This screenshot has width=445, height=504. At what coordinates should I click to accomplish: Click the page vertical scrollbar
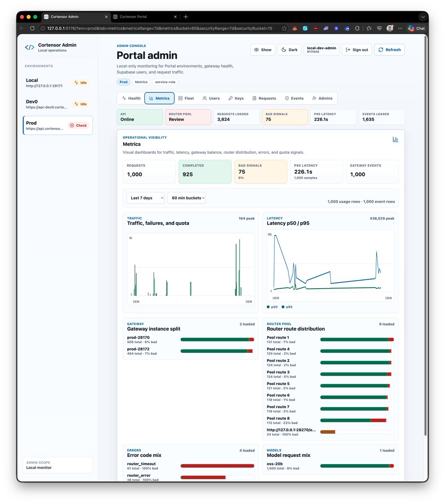(426, 235)
